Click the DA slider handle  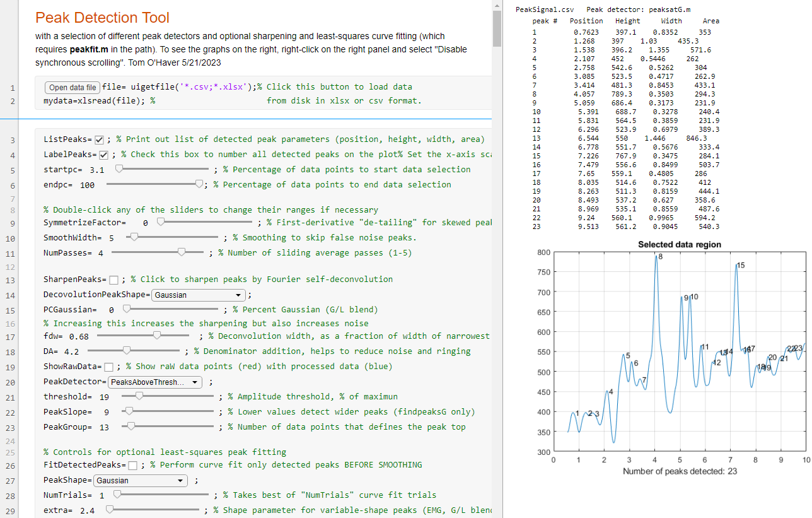point(127,351)
